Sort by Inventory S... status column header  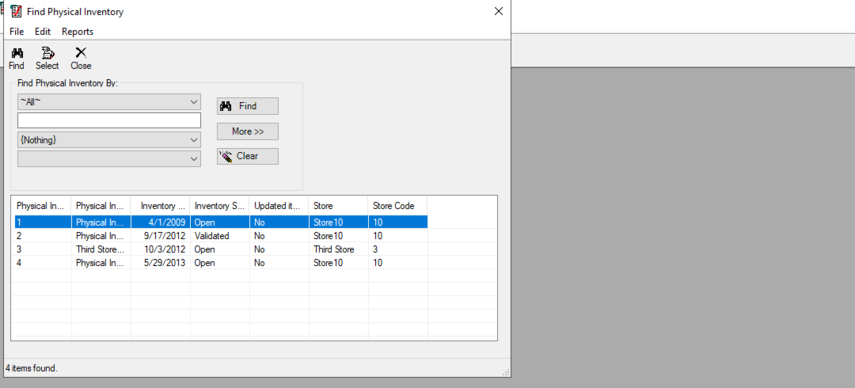tap(219, 206)
